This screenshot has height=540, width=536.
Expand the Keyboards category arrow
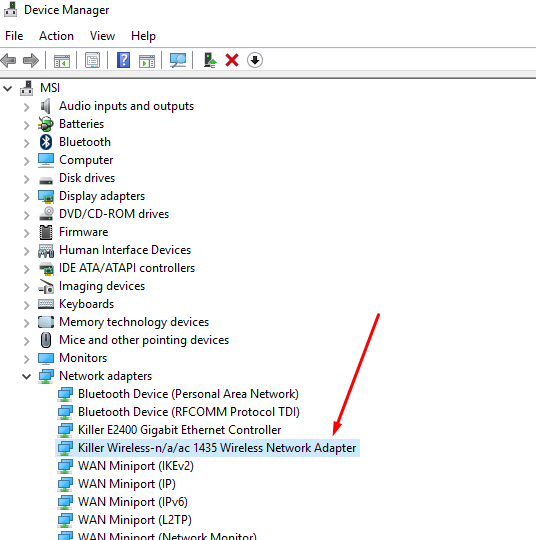[x=27, y=305]
